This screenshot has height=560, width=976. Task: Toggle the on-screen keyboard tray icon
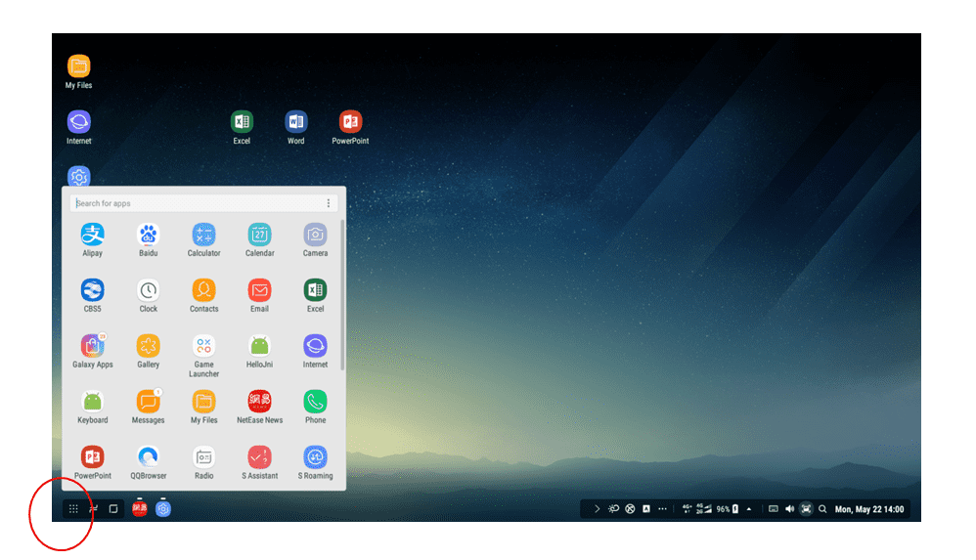(x=773, y=509)
